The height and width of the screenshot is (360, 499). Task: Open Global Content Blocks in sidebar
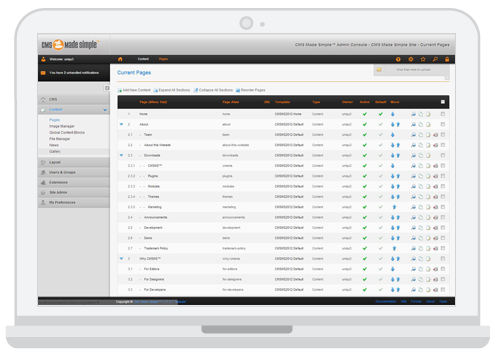coord(67,133)
